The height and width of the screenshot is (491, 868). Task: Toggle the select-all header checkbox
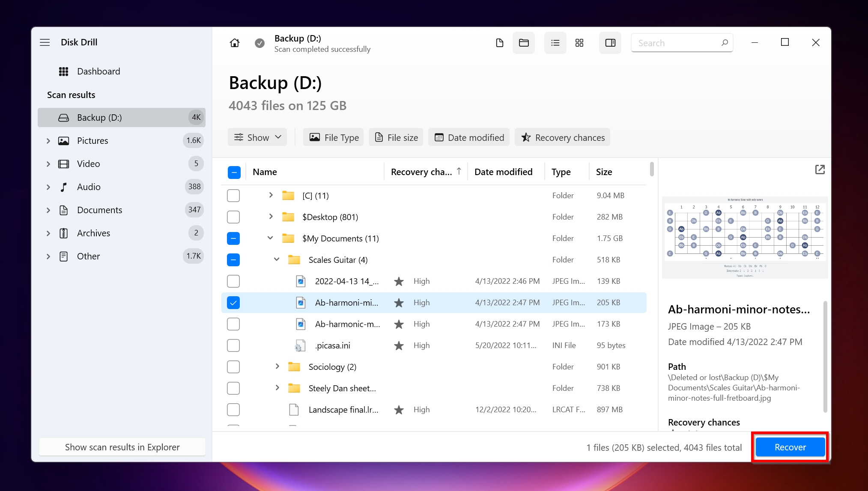click(234, 172)
